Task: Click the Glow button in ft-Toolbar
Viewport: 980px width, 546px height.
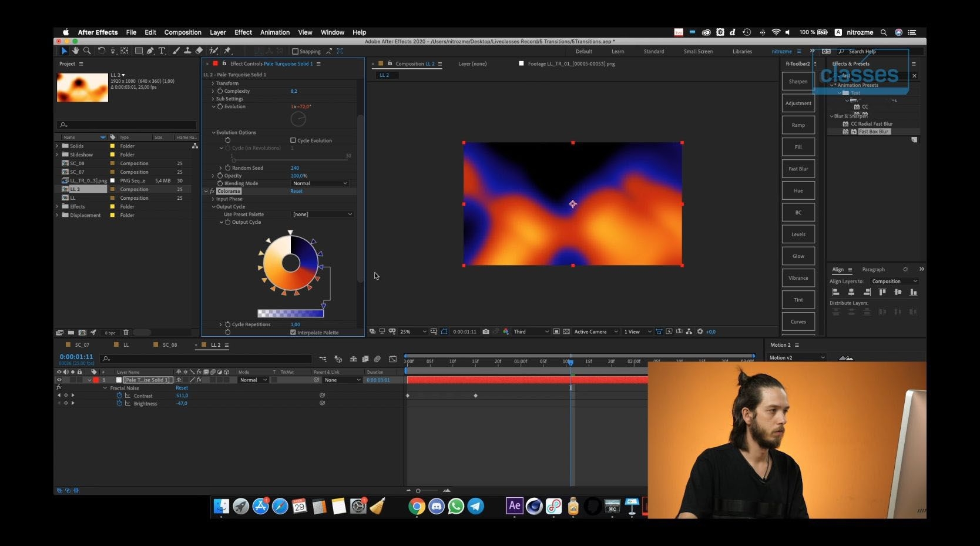Action: (798, 256)
